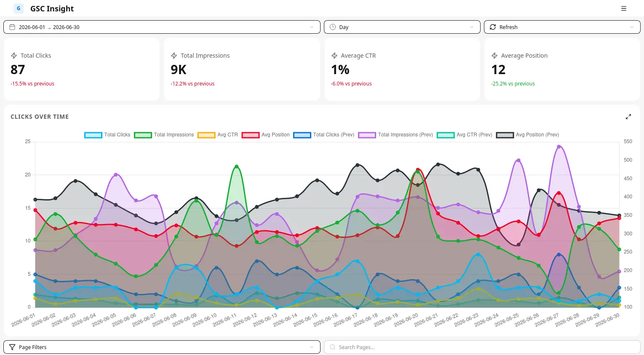644x355 pixels.
Task: Expand the Page Filters dropdown chevron
Action: coord(312,347)
